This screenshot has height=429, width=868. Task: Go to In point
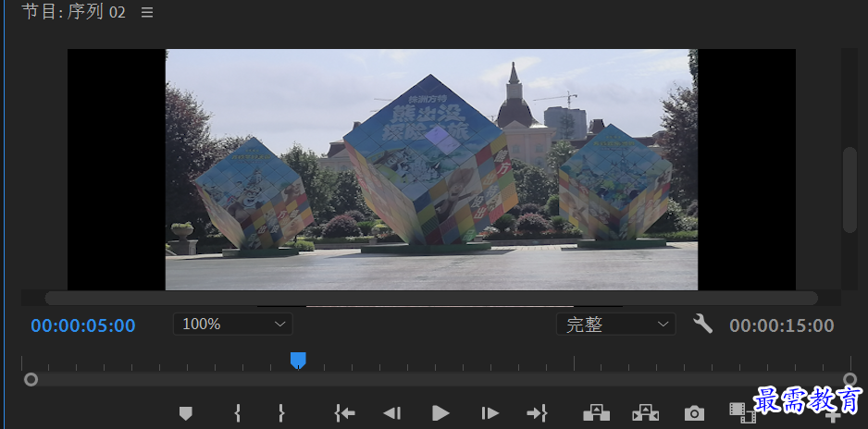[x=344, y=413]
